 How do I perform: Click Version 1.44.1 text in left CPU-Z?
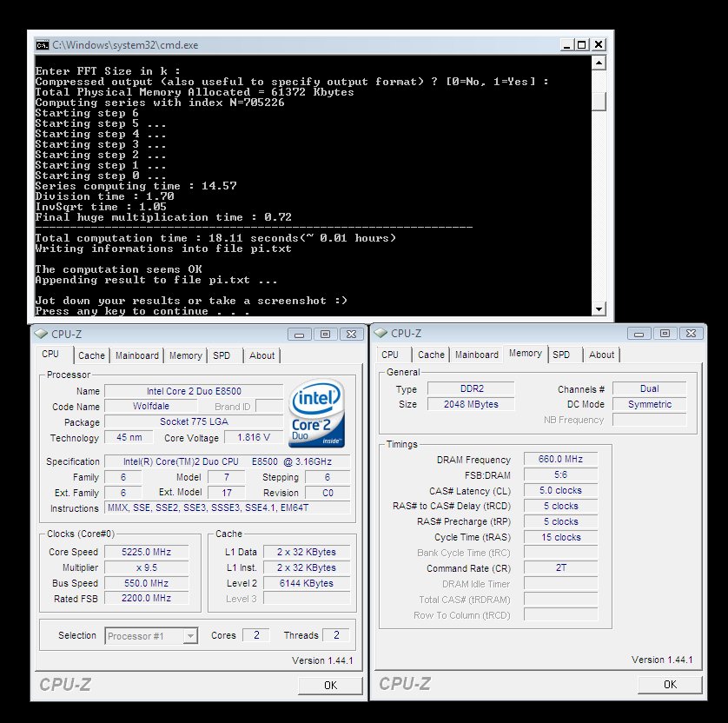tap(322, 660)
